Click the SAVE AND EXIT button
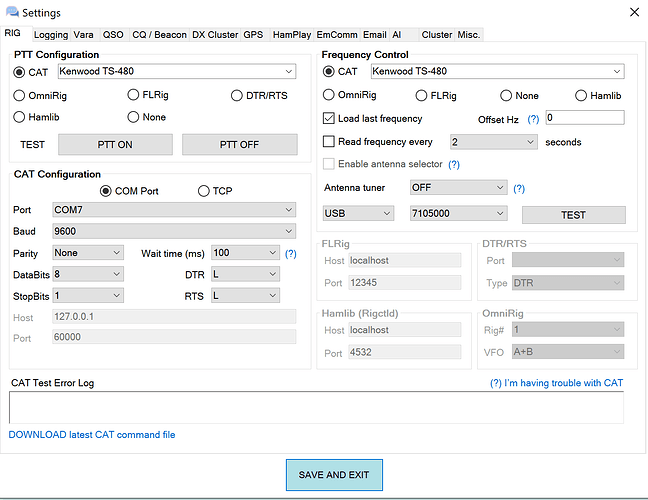This screenshot has width=648, height=500. (334, 475)
